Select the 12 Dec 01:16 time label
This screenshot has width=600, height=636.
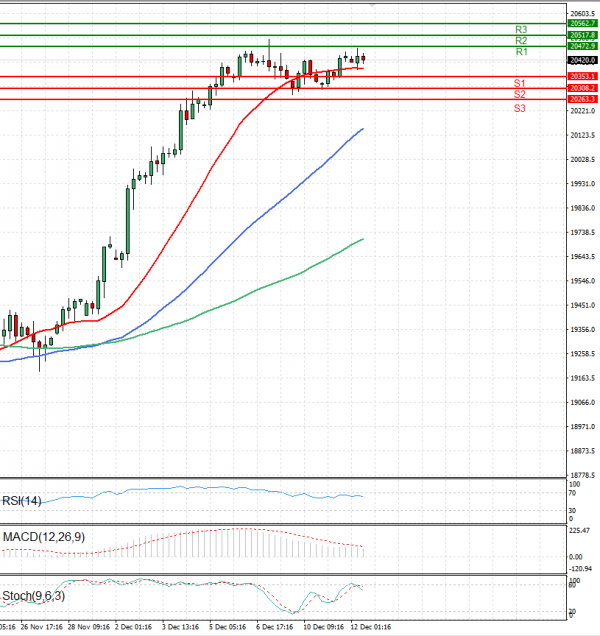click(370, 627)
